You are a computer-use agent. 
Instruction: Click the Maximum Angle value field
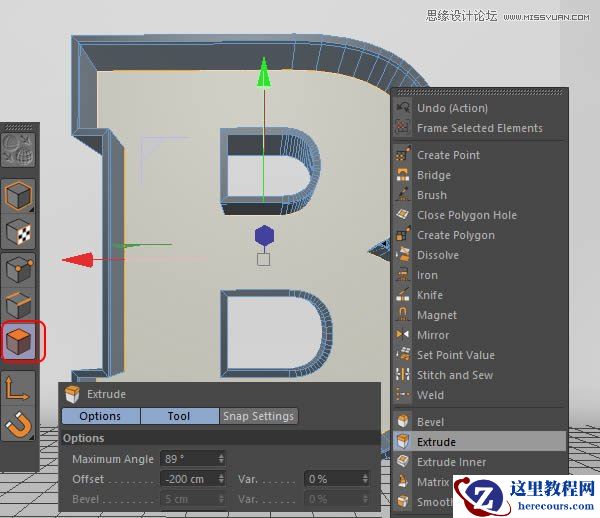[x=192, y=459]
